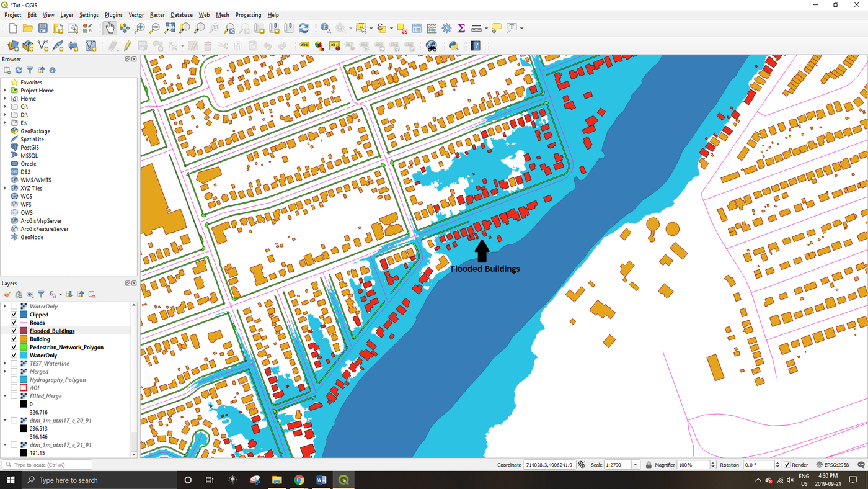Open the Raster menu

coord(157,15)
